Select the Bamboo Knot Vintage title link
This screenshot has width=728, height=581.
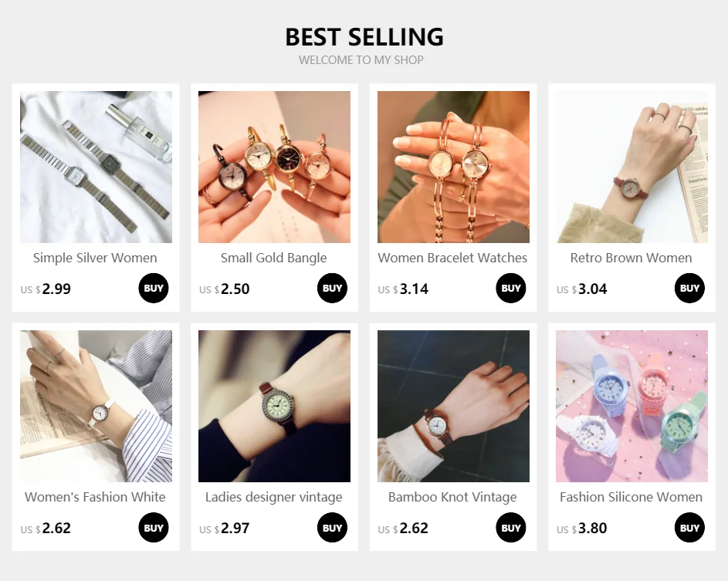coord(452,497)
